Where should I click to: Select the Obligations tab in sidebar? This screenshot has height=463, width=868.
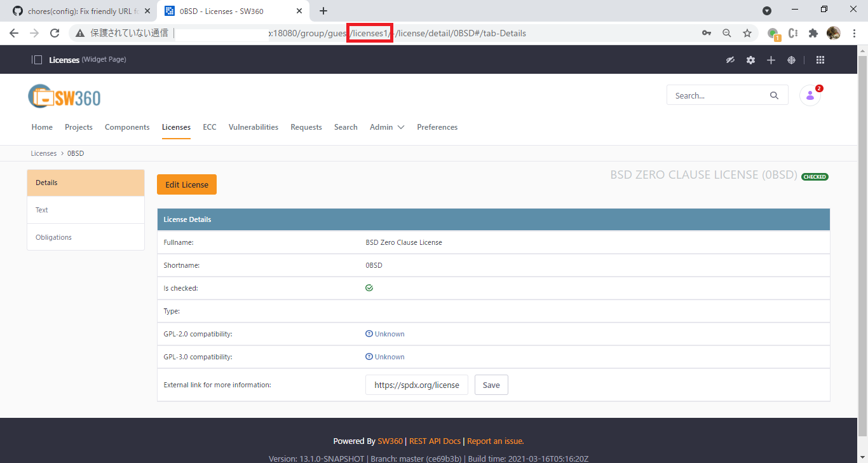coord(86,237)
